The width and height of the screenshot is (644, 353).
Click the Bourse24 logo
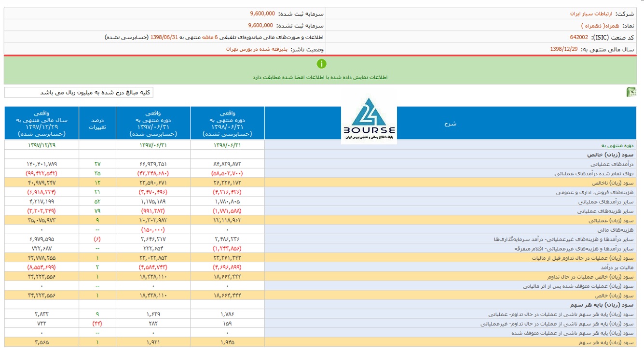tap(369, 120)
